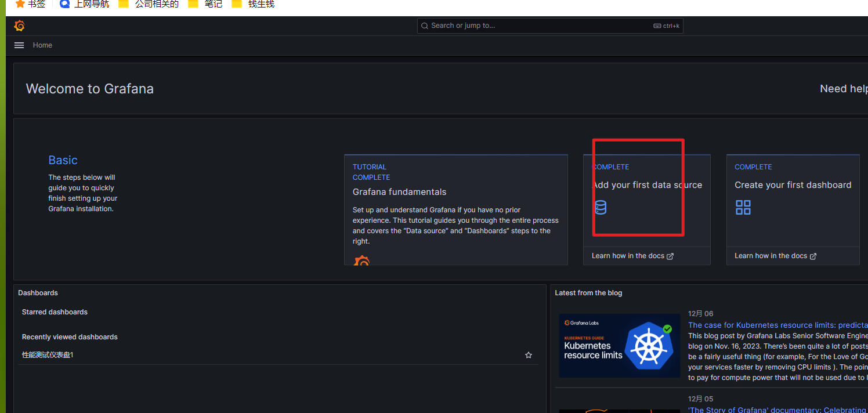Star the 性能测试仪表盘1 dashboard
This screenshot has width=868, height=413.
pos(529,355)
